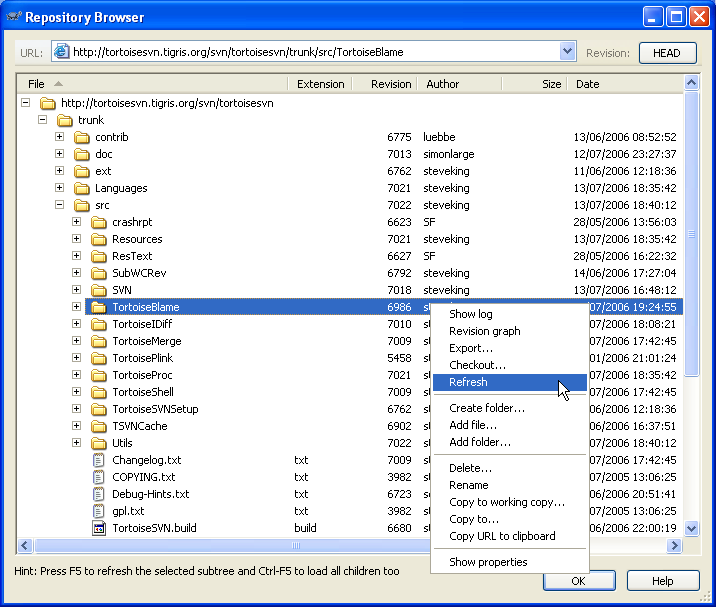716x607 pixels.
Task: Click the ResText folder icon
Action: (x=99, y=256)
